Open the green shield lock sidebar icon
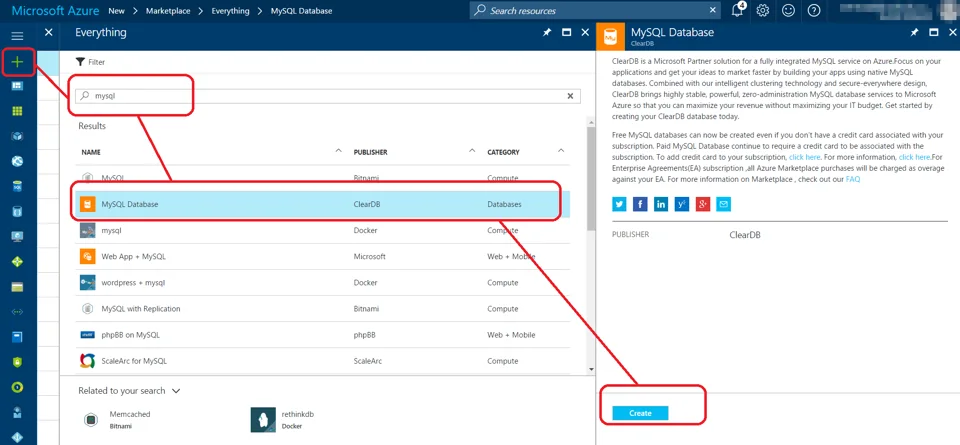 pyautogui.click(x=17, y=362)
